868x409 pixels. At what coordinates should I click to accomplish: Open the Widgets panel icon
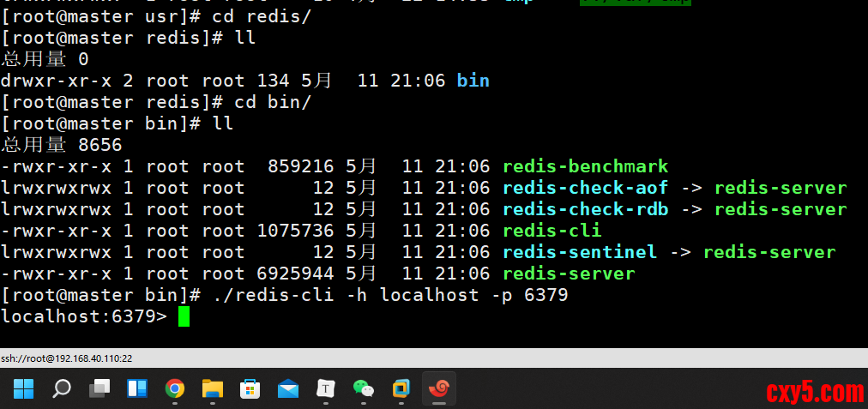point(137,389)
